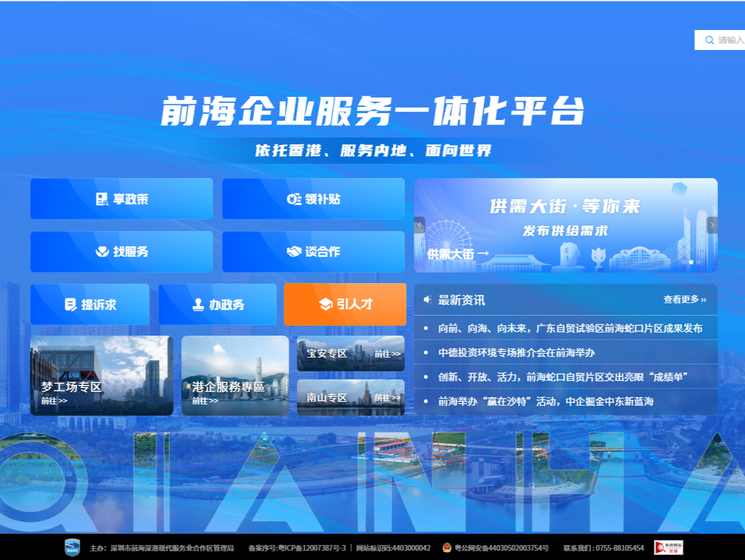Open 查看更多 news link
745x560 pixels.
(684, 300)
